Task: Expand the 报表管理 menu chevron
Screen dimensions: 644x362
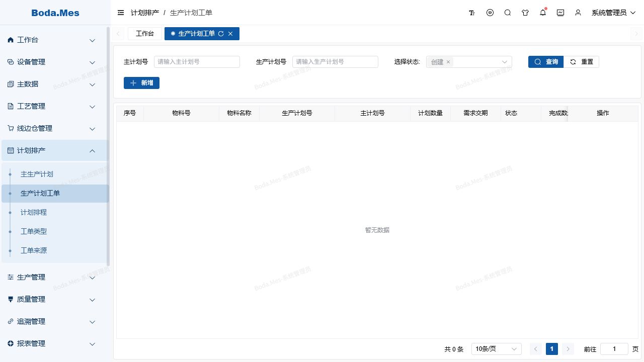Action: click(x=92, y=344)
